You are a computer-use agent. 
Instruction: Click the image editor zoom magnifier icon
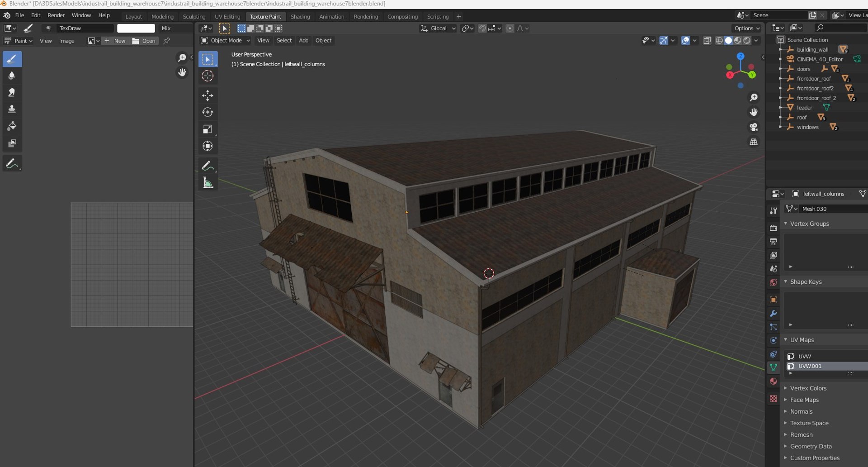[x=182, y=57]
